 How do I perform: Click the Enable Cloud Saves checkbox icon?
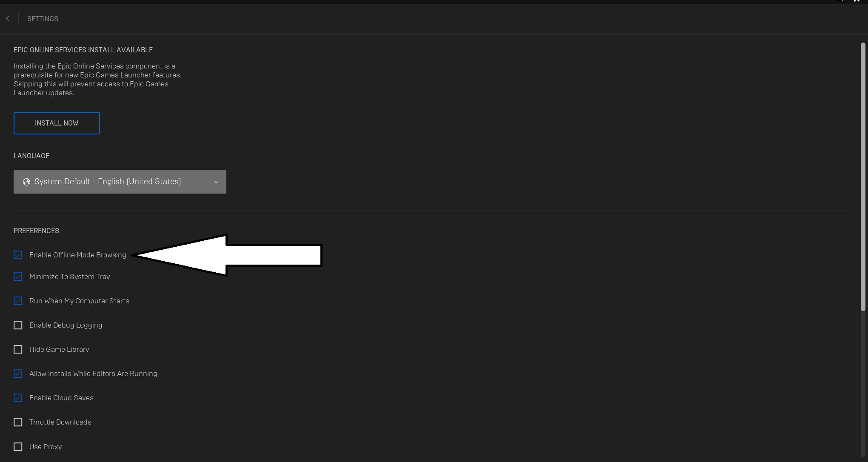(x=18, y=398)
